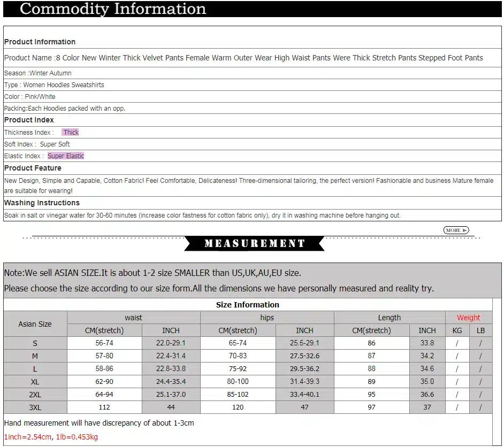Image resolution: width=504 pixels, height=447 pixels.
Task: Click the hips column header
Action: [x=267, y=318]
